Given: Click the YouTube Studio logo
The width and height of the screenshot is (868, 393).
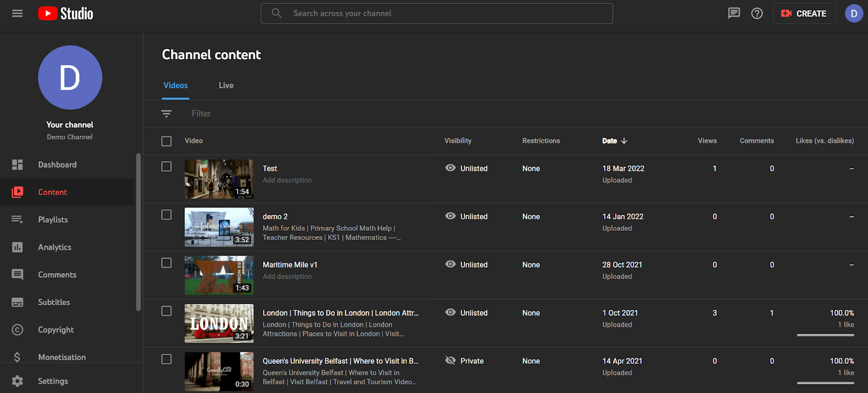Looking at the screenshot, I should click(x=66, y=14).
